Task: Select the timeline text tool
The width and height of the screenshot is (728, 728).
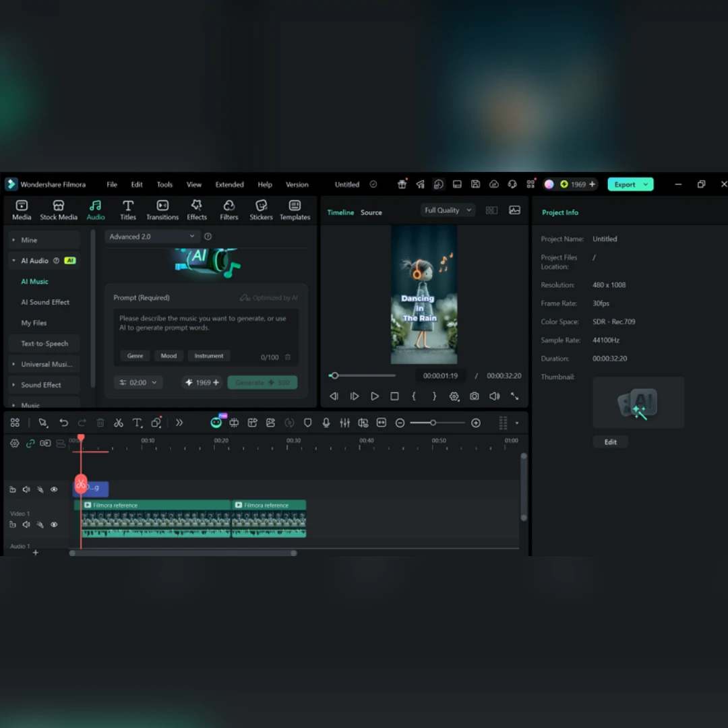Action: coord(137,423)
